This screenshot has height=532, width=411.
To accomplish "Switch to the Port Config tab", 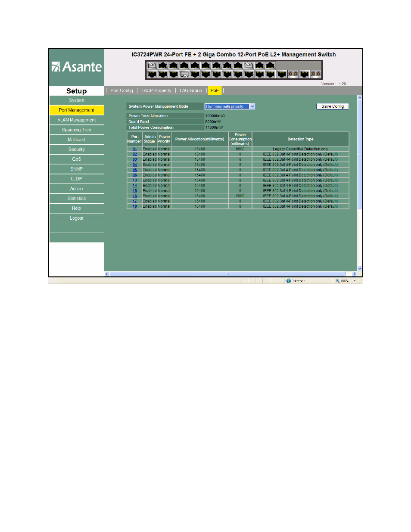I will [121, 90].
